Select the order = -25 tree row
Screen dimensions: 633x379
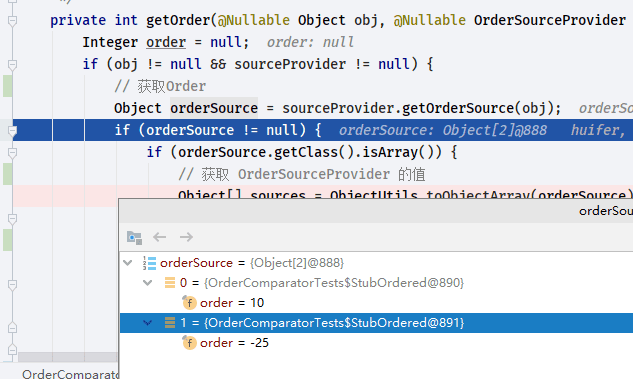(376, 343)
